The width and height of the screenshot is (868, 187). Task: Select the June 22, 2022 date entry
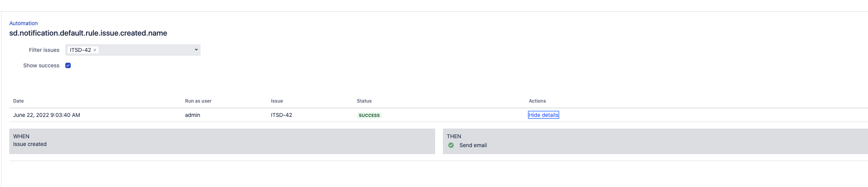(47, 115)
